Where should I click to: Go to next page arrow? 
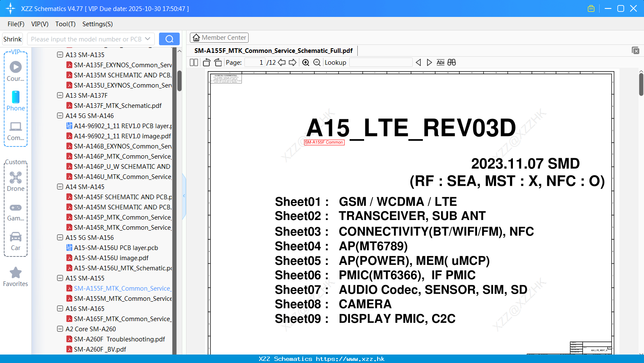[x=293, y=63]
